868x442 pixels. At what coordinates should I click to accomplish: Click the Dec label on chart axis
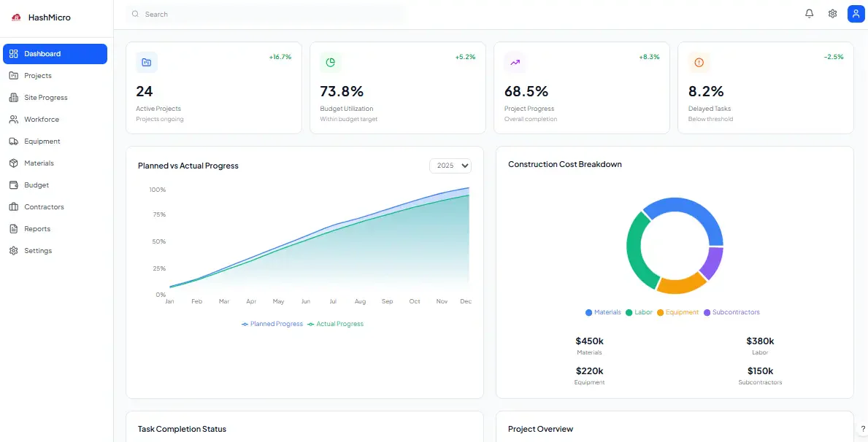click(466, 301)
